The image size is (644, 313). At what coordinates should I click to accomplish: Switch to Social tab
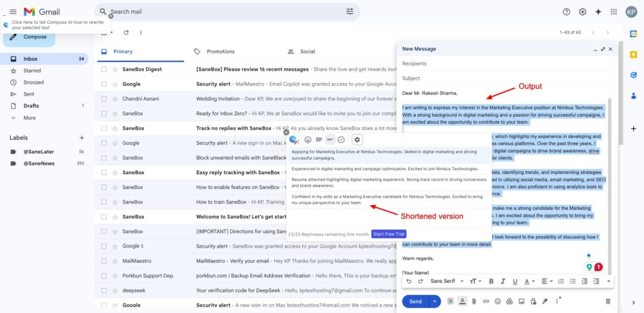(x=307, y=52)
